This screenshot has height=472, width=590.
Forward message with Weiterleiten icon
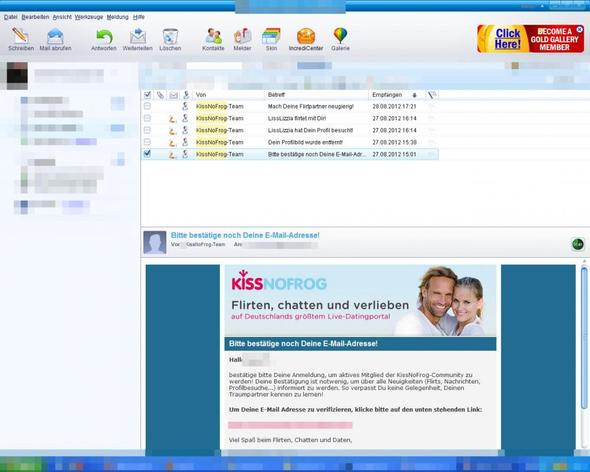point(138,36)
